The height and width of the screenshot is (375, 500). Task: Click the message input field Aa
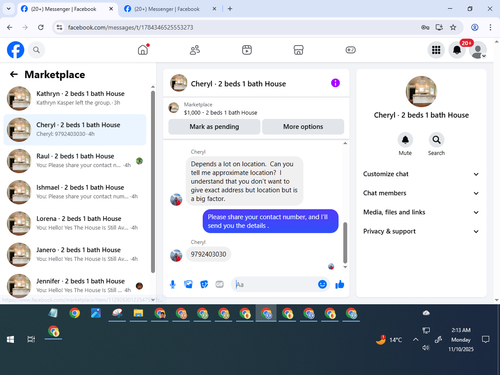pos(275,284)
